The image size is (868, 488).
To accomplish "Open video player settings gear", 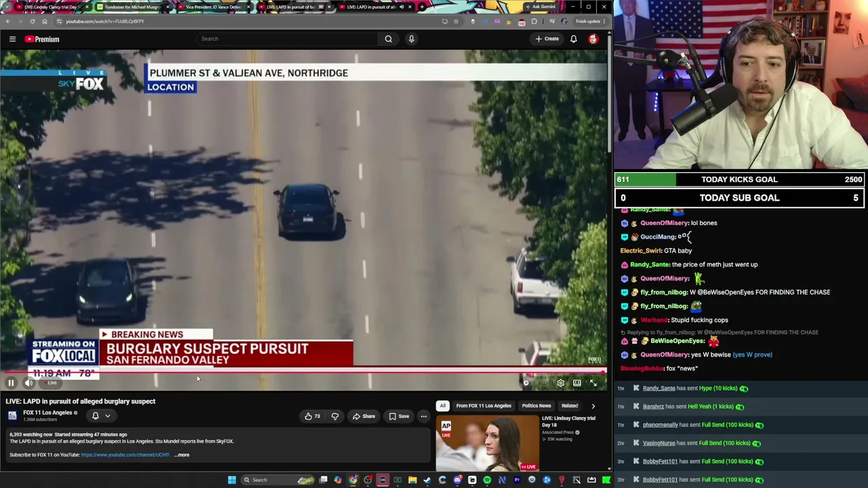I will click(x=561, y=383).
